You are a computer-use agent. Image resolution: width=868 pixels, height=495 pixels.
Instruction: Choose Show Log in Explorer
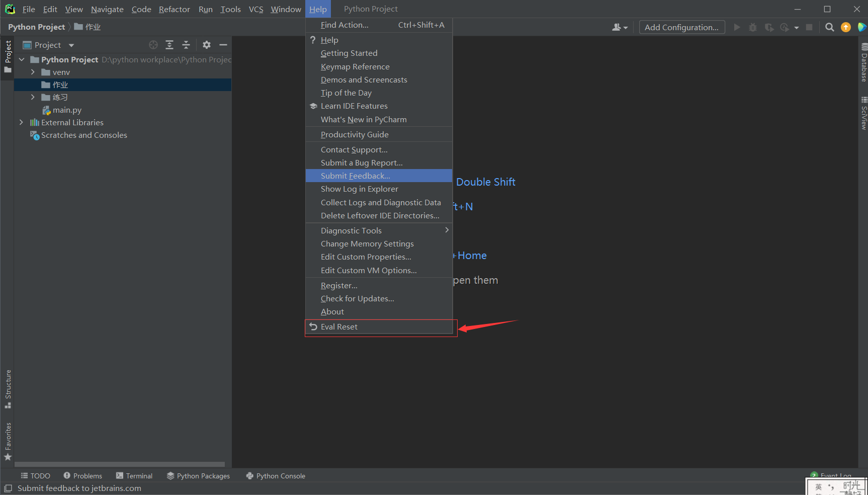[x=379, y=189]
